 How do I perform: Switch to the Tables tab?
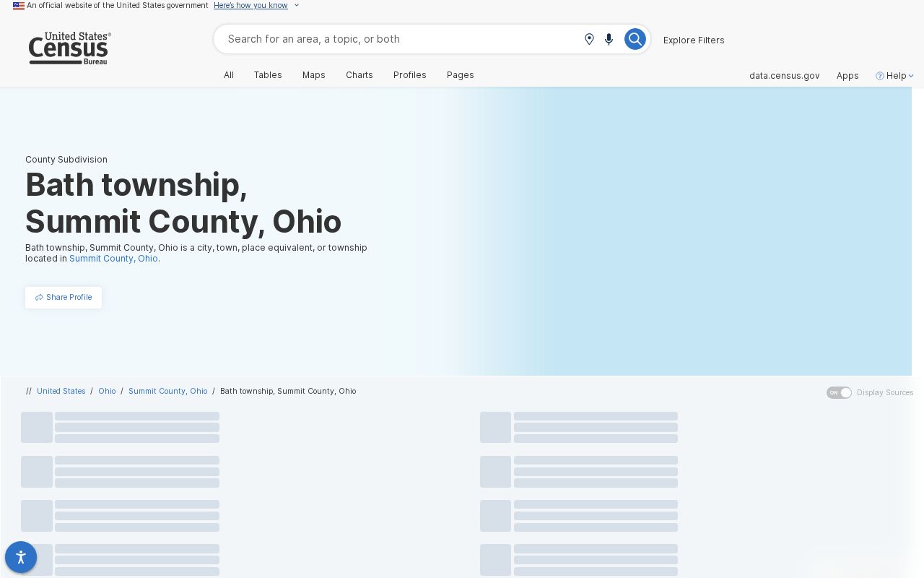[268, 75]
